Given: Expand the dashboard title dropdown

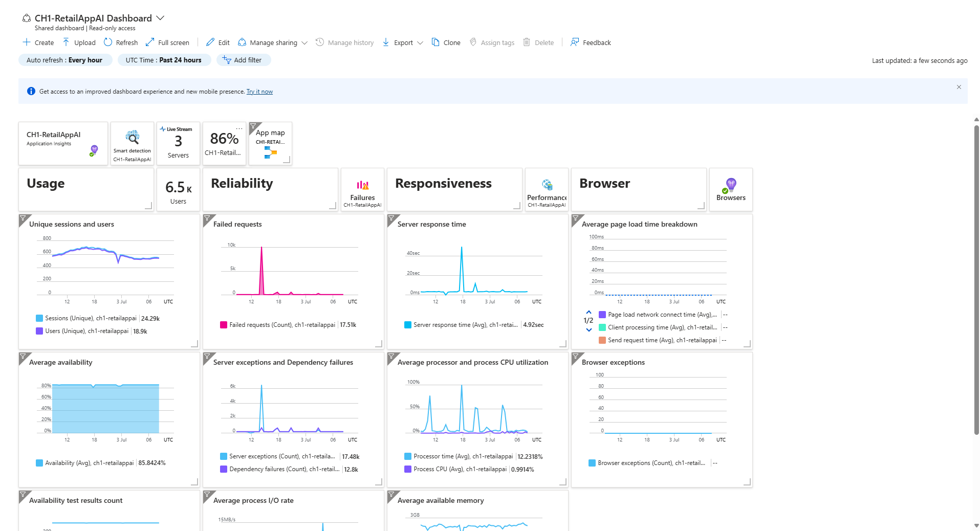Looking at the screenshot, I should coord(160,18).
